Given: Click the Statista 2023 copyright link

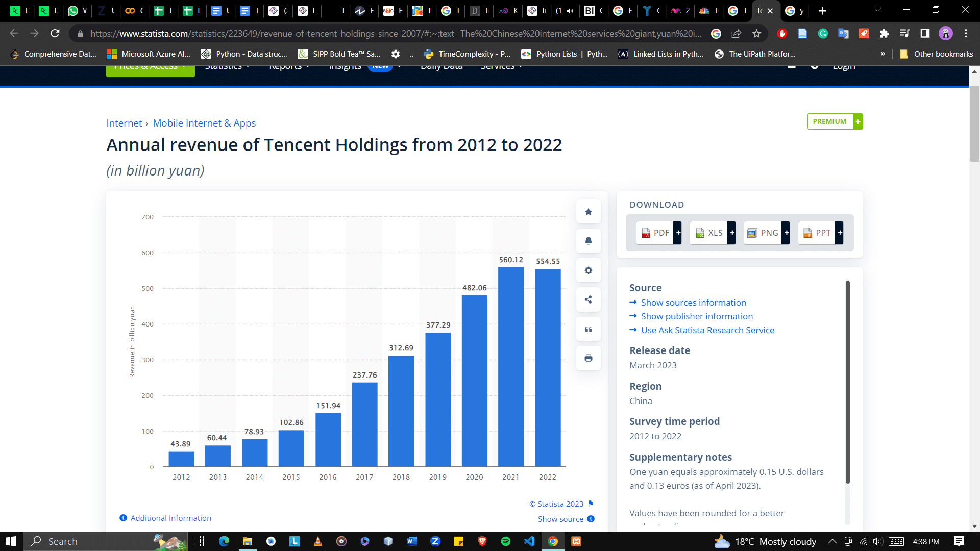Looking at the screenshot, I should coord(556,504).
